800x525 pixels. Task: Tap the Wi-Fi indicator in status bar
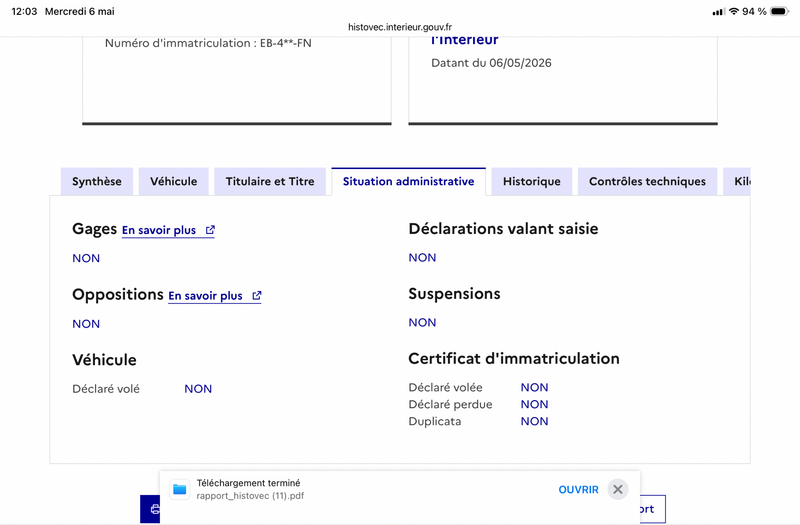click(734, 11)
